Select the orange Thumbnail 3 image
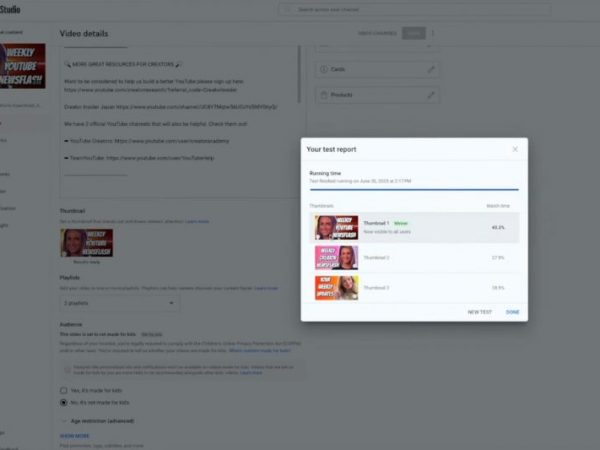600x450 pixels. coord(336,288)
